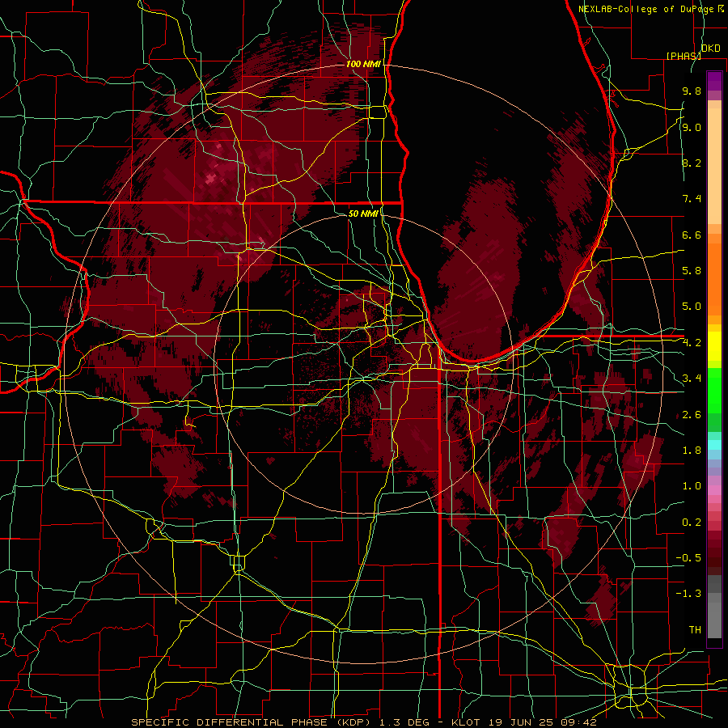728x728 pixels.
Task: Click the "50 NMI" range ring label
Action: point(363,214)
